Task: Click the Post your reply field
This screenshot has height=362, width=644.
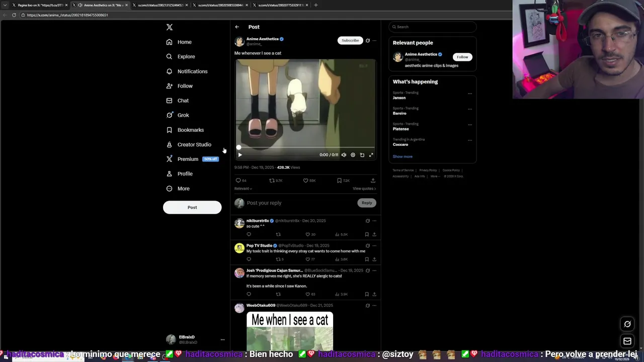Action: 301,203
